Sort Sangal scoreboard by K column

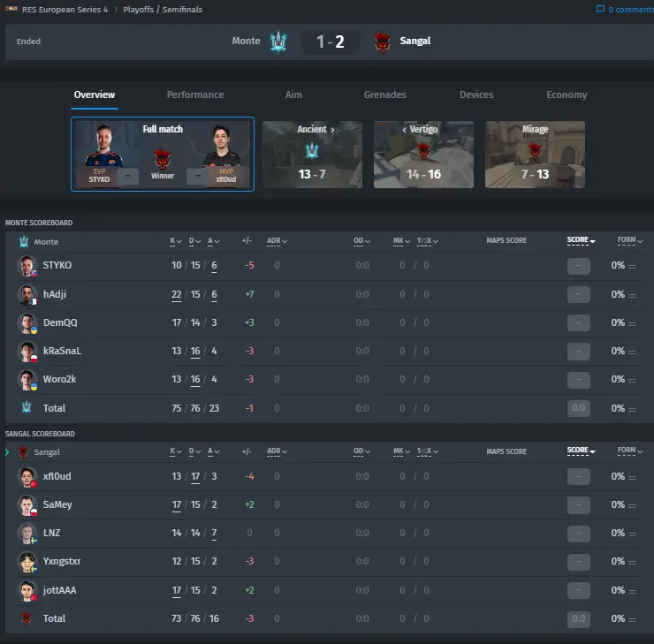pyautogui.click(x=176, y=451)
